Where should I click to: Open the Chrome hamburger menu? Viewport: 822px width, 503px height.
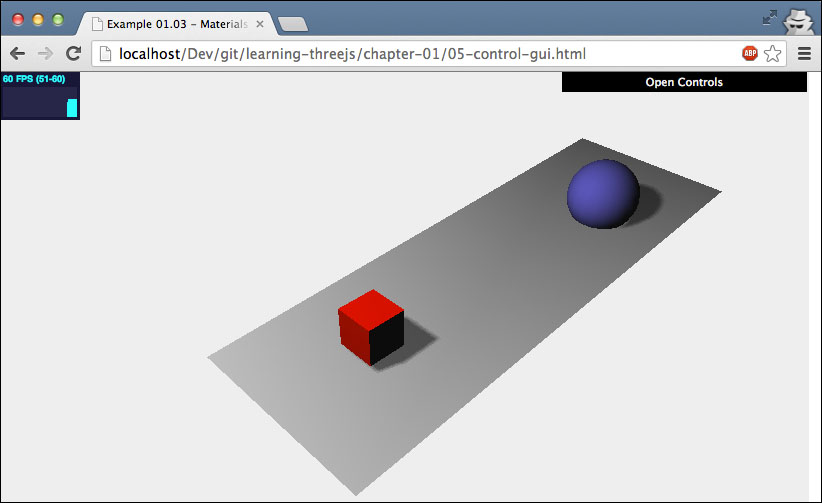tap(804, 53)
